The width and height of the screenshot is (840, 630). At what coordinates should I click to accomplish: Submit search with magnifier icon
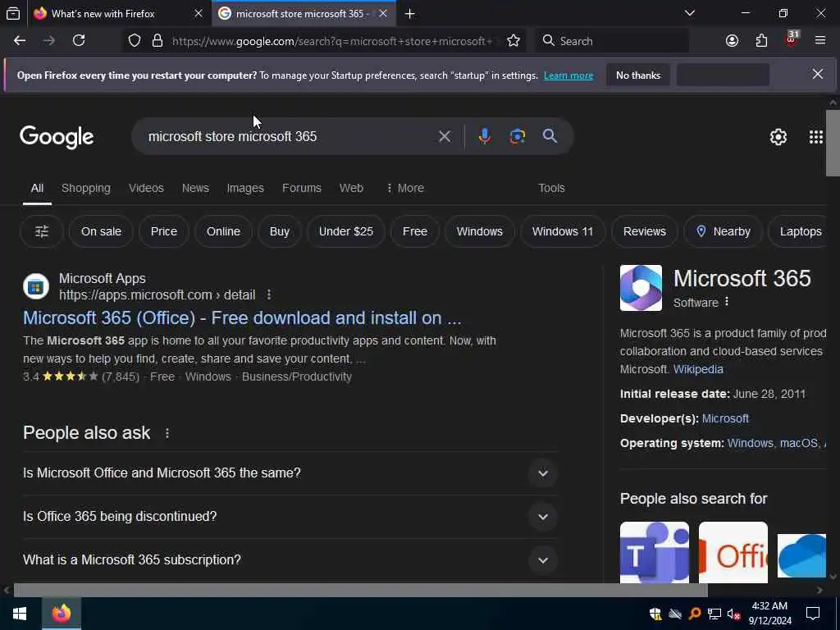(550, 136)
